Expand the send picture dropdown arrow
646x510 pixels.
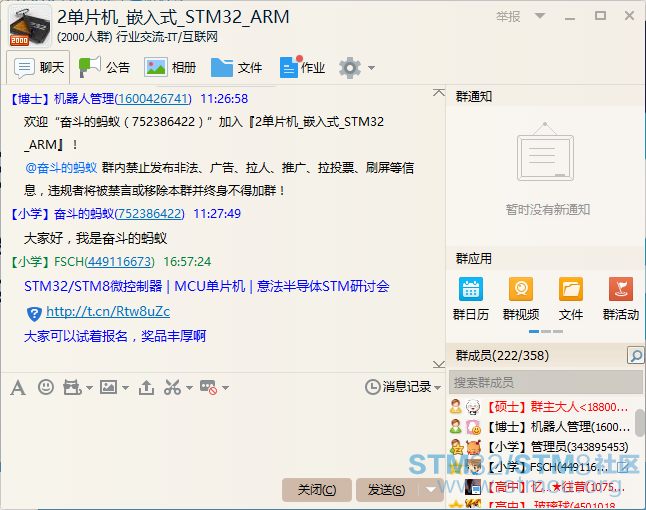(126, 388)
